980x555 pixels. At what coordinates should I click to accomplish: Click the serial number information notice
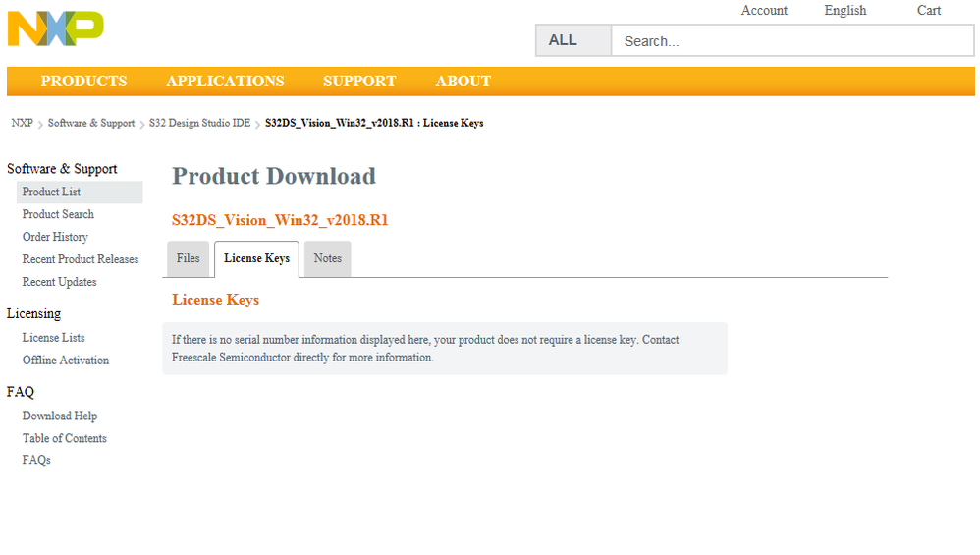click(x=445, y=349)
